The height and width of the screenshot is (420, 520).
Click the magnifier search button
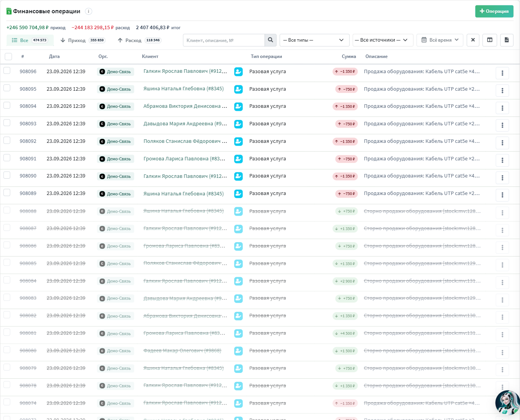[x=271, y=40]
